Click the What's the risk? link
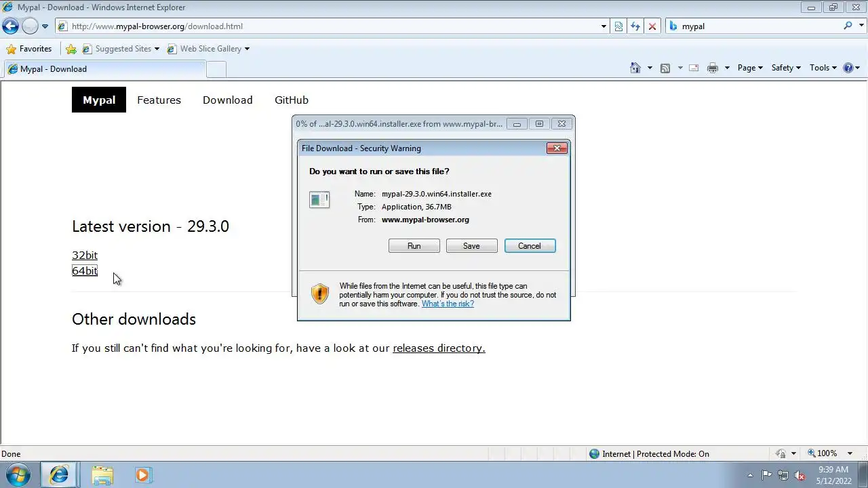This screenshot has height=488, width=868. (x=448, y=304)
